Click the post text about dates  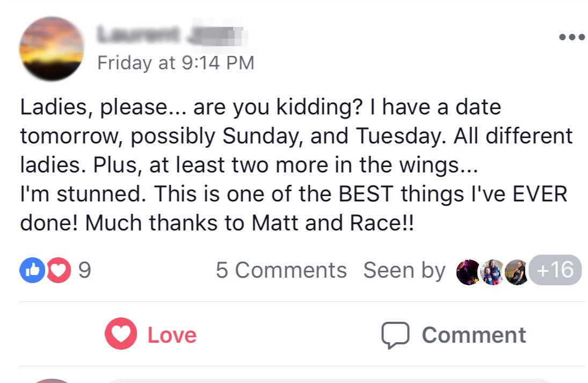click(295, 165)
